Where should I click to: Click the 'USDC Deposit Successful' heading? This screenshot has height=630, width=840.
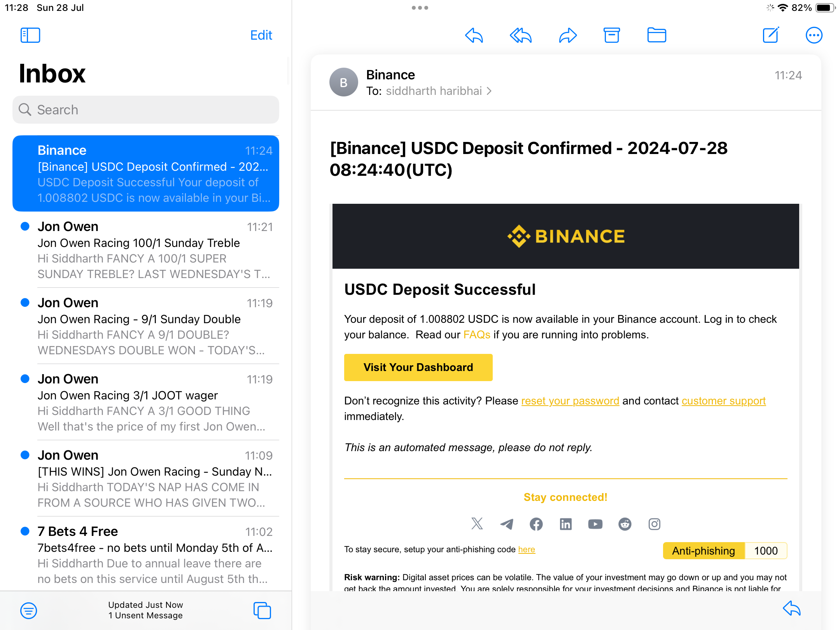click(440, 290)
